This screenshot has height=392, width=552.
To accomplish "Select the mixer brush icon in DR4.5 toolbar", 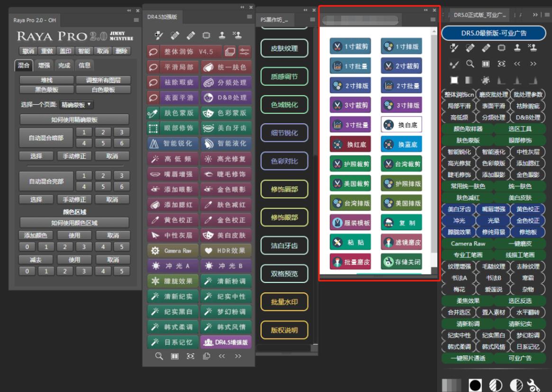I will tap(158, 35).
